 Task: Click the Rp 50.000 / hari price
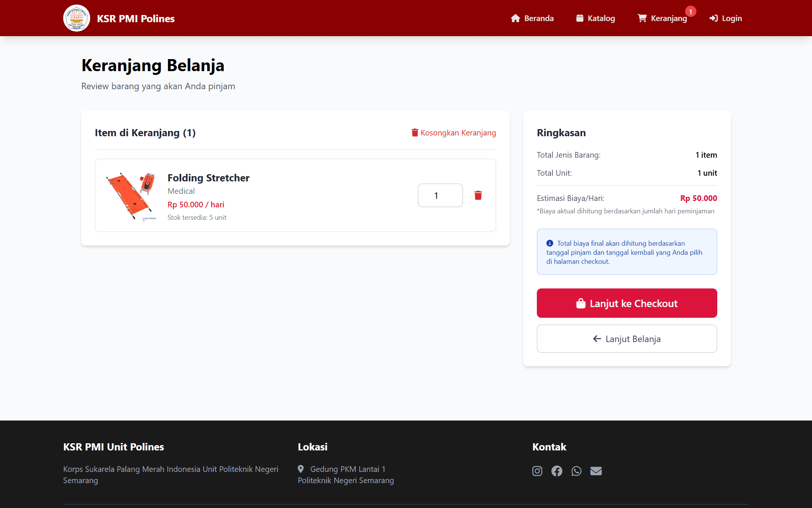[x=196, y=204]
